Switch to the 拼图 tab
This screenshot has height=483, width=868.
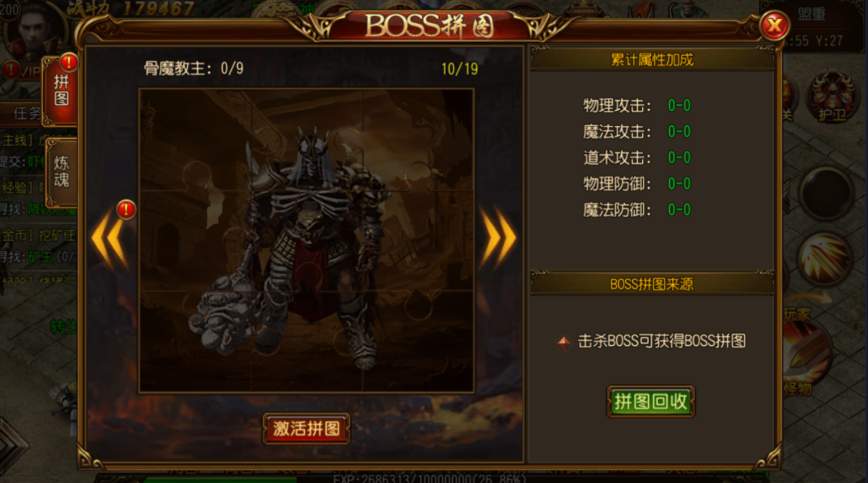(x=61, y=90)
